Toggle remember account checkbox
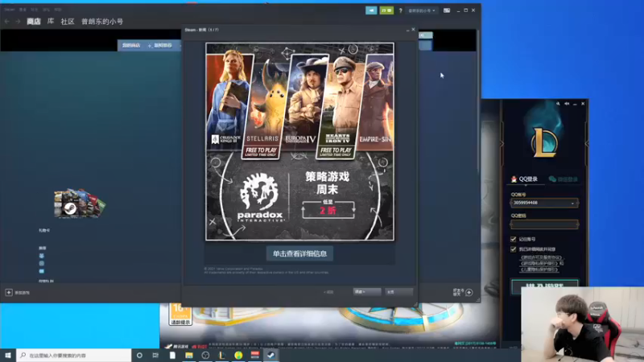The width and height of the screenshot is (644, 362). (x=514, y=239)
